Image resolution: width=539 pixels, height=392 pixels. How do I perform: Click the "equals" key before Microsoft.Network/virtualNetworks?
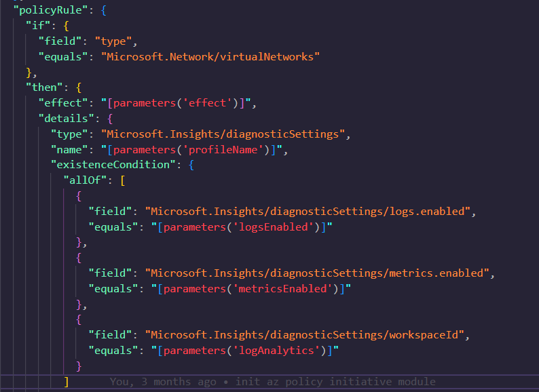(63, 56)
